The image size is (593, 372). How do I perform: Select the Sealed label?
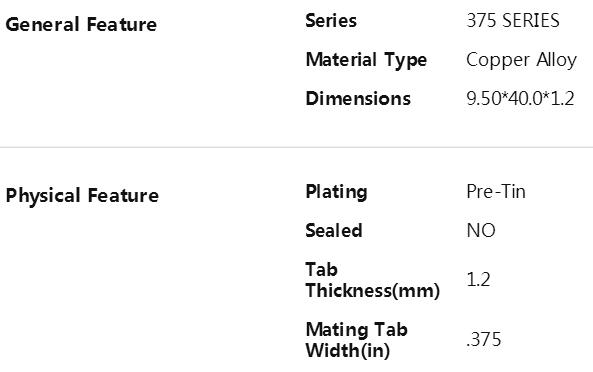(x=334, y=231)
